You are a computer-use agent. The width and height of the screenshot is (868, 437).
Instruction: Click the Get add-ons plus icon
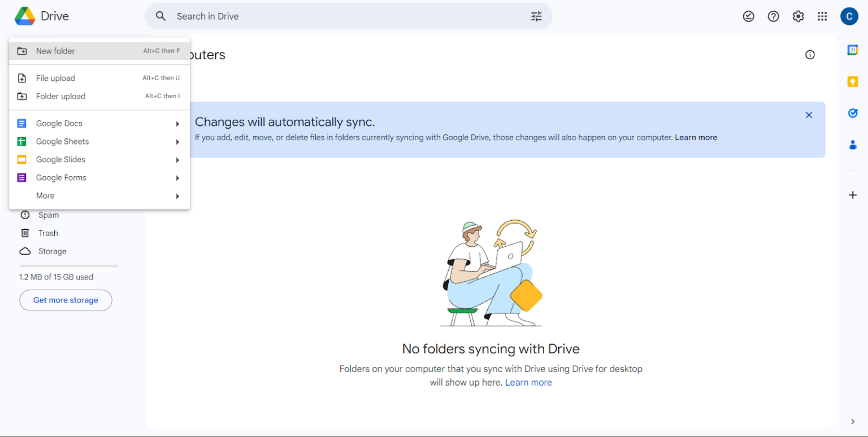[x=853, y=195]
